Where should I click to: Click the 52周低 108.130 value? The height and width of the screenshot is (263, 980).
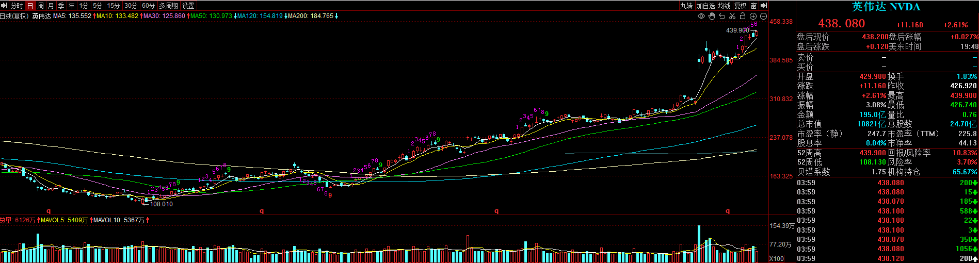click(x=873, y=162)
